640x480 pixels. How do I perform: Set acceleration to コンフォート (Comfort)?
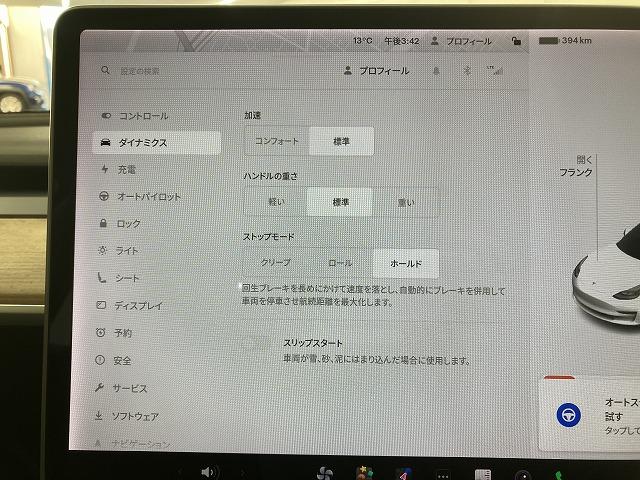click(x=276, y=142)
